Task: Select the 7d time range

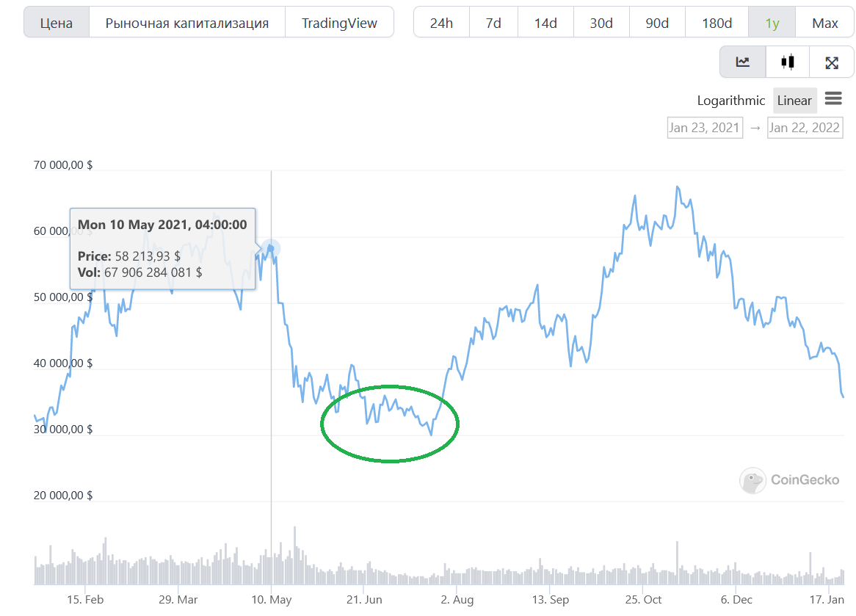Action: (x=493, y=22)
